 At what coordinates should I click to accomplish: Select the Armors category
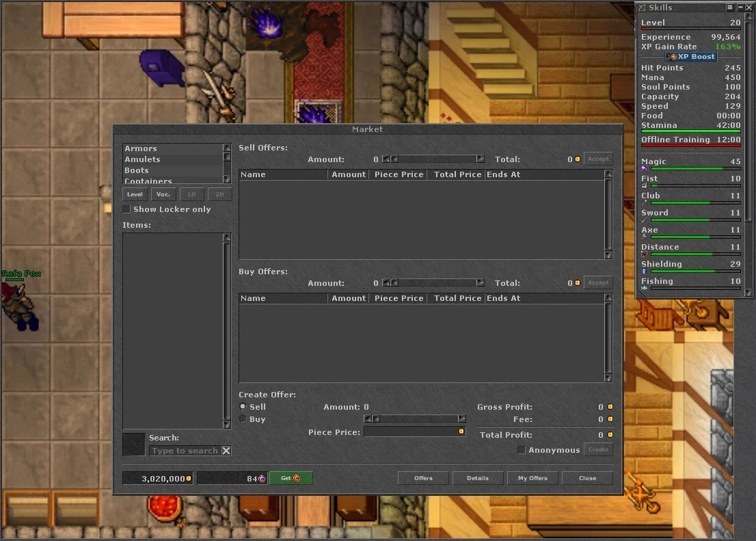click(173, 148)
